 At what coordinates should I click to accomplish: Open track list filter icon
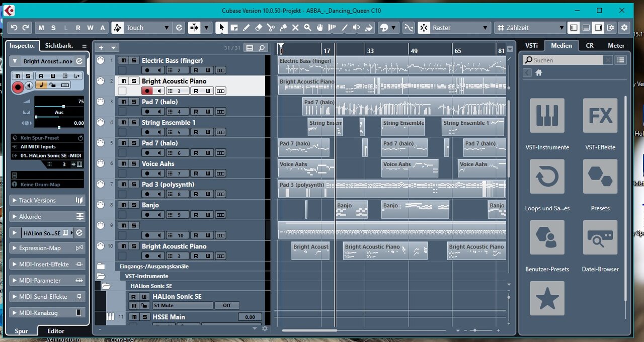(249, 48)
